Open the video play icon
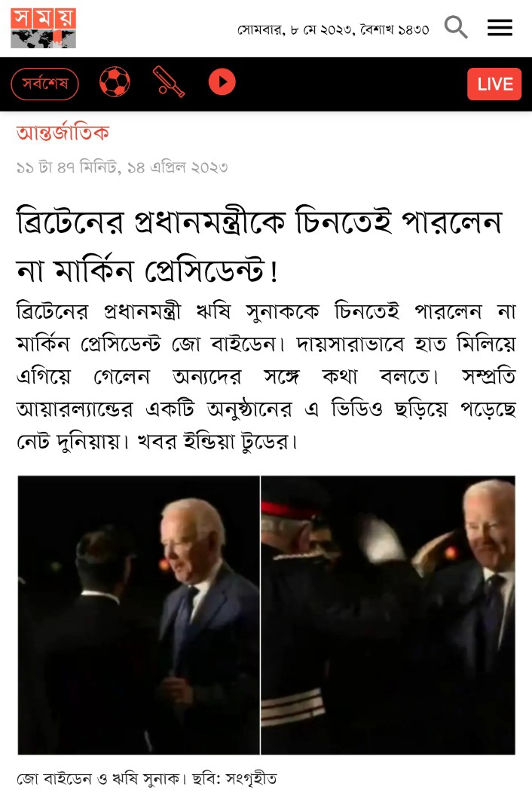The height and width of the screenshot is (796, 532). 222,81
